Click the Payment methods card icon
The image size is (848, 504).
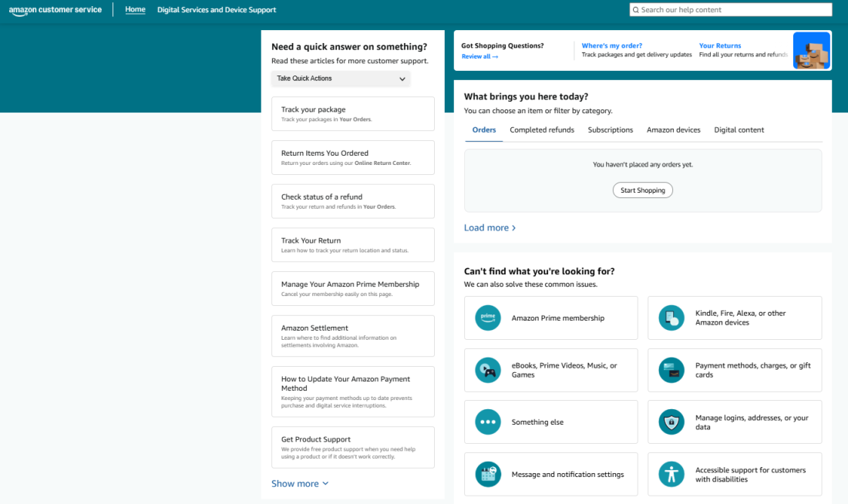[x=671, y=370]
